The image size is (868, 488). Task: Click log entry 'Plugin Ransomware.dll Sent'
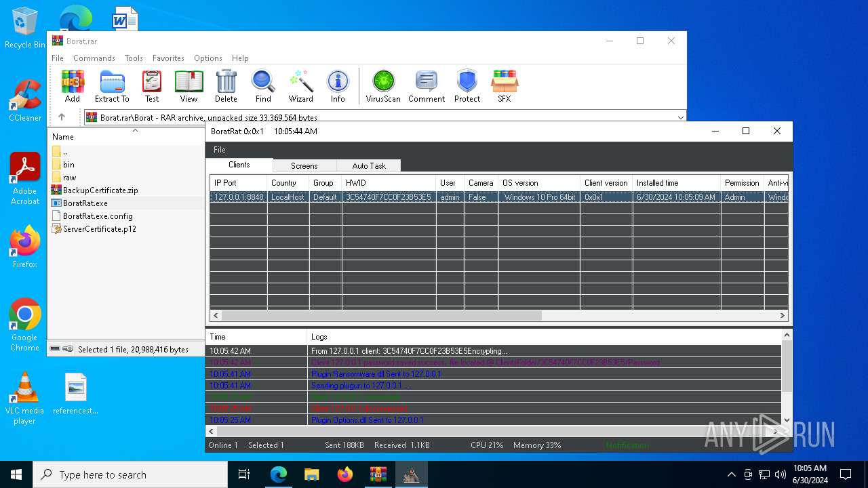click(376, 374)
